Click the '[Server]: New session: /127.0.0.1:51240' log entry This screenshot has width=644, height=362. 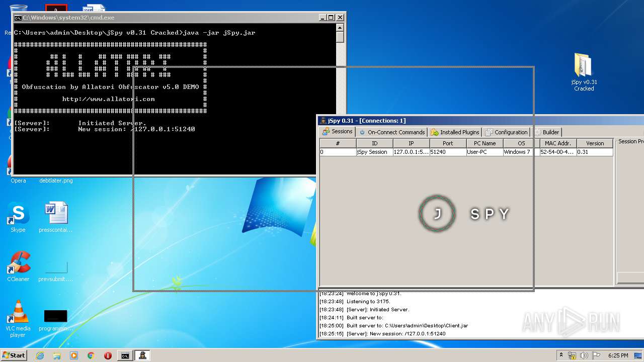[382, 334]
